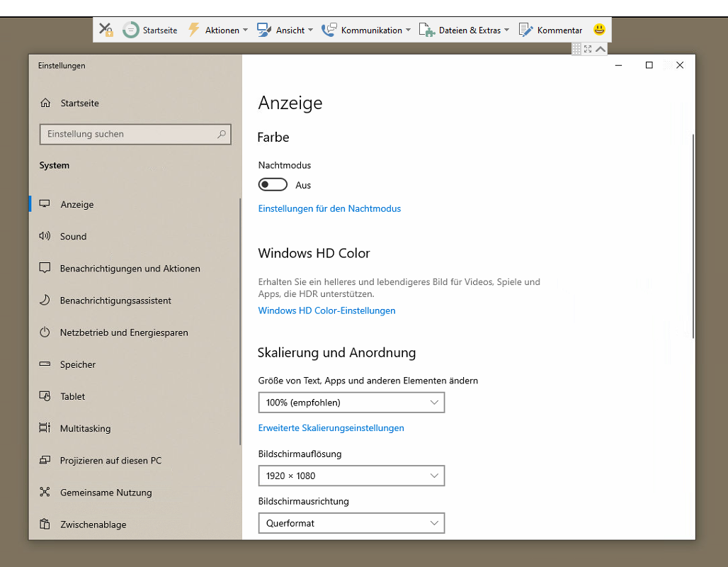Image resolution: width=728 pixels, height=567 pixels.
Task: Toggle the Nachtmodus switch
Action: point(273,184)
